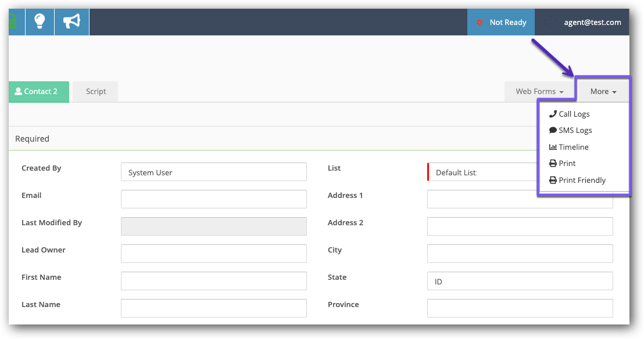The image size is (644, 339).
Task: Select SMS Logs menu entry
Action: (x=575, y=131)
